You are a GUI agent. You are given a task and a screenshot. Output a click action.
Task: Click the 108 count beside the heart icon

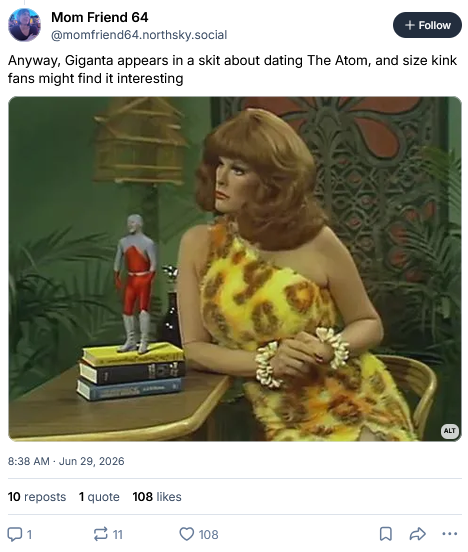click(208, 535)
